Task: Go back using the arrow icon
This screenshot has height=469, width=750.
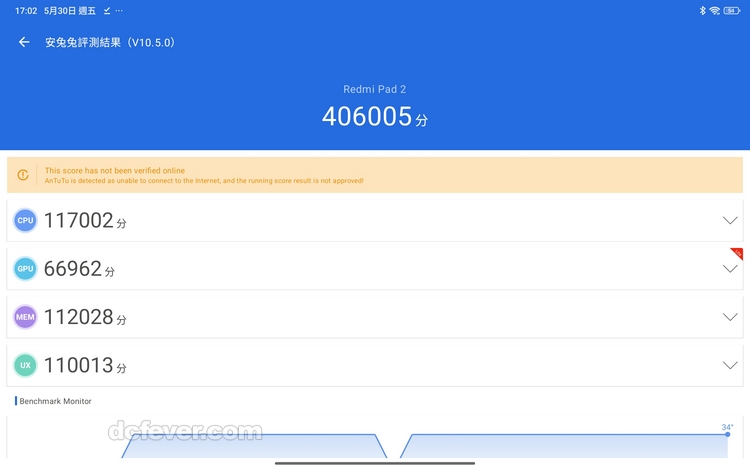Action: (24, 42)
